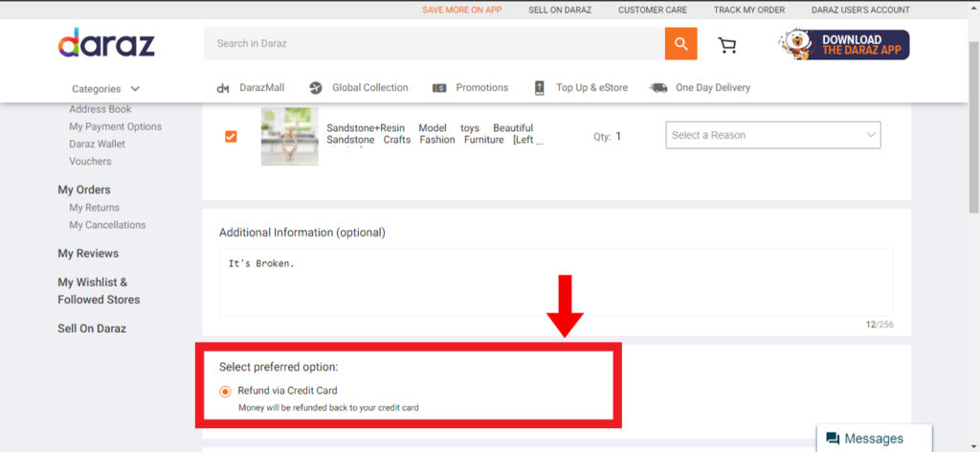Click the One Day Delivery truck icon
Screen dimensions: 980x452
pos(658,88)
